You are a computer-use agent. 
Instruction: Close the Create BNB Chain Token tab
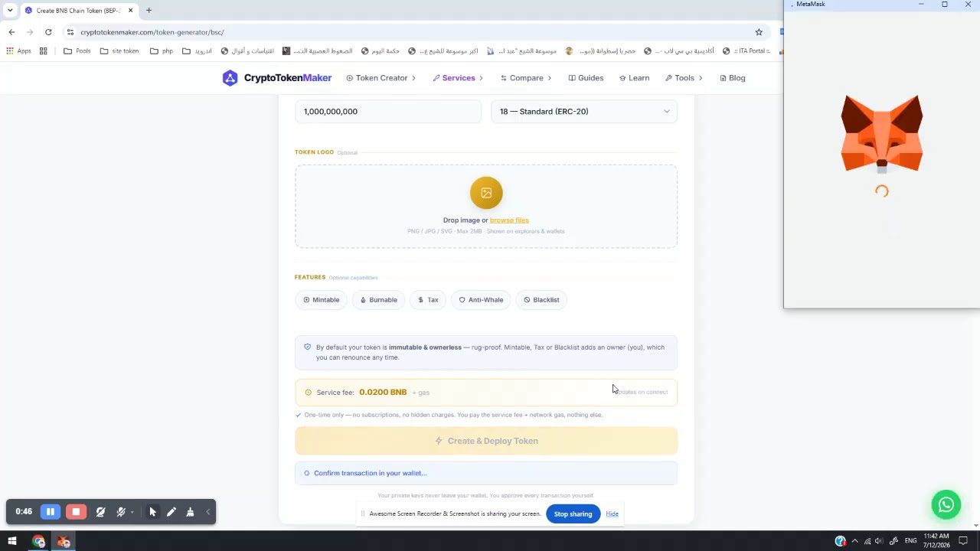point(130,11)
